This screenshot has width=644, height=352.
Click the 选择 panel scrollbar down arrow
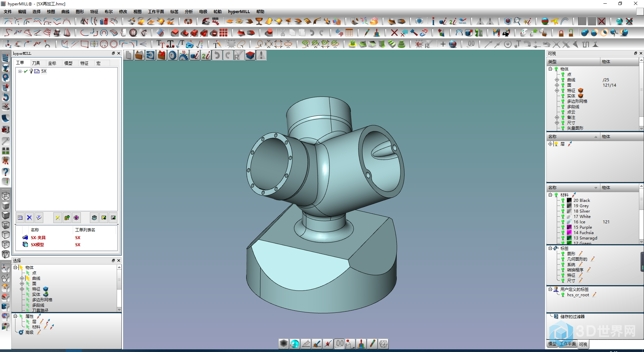click(119, 309)
